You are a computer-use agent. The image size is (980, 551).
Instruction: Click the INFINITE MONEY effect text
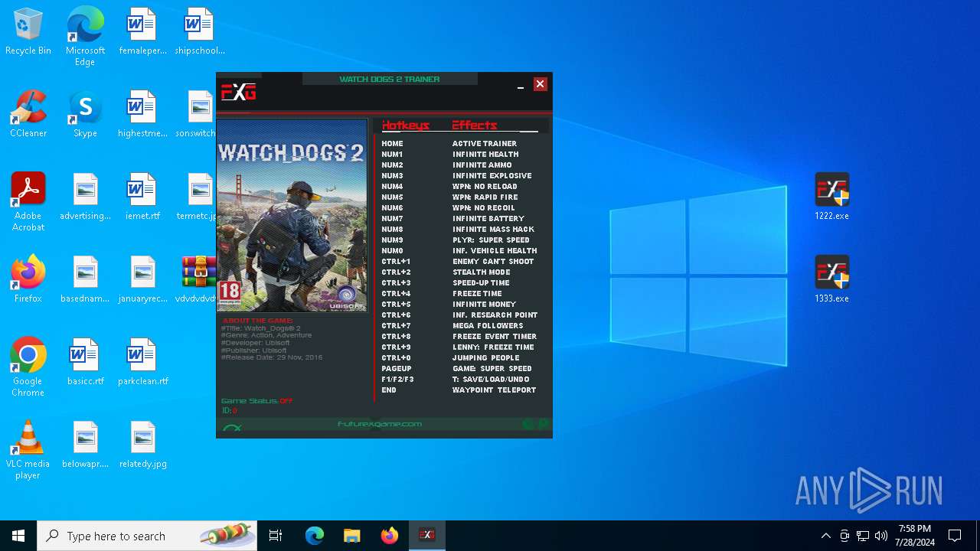(x=485, y=305)
